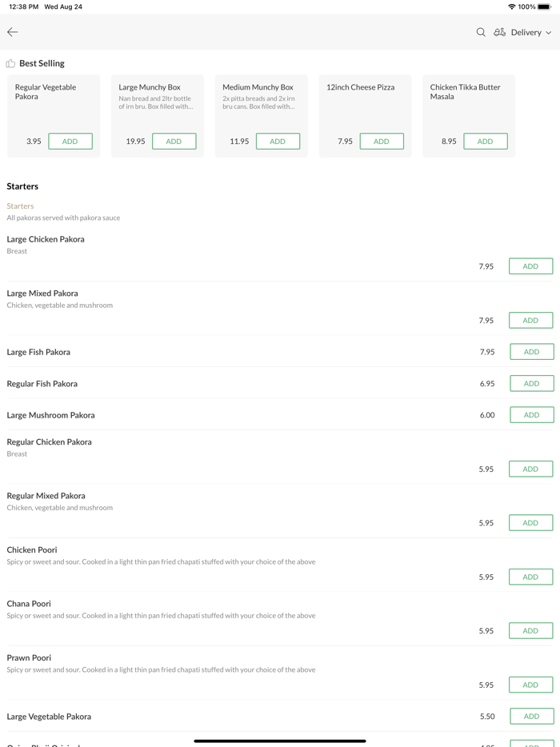Add 12inch Cheese Pizza to order
The width and height of the screenshot is (560, 747).
click(x=382, y=142)
